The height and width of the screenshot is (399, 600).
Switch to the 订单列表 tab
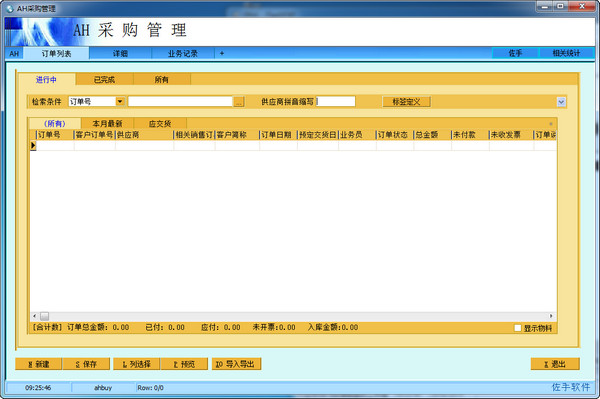[56, 54]
